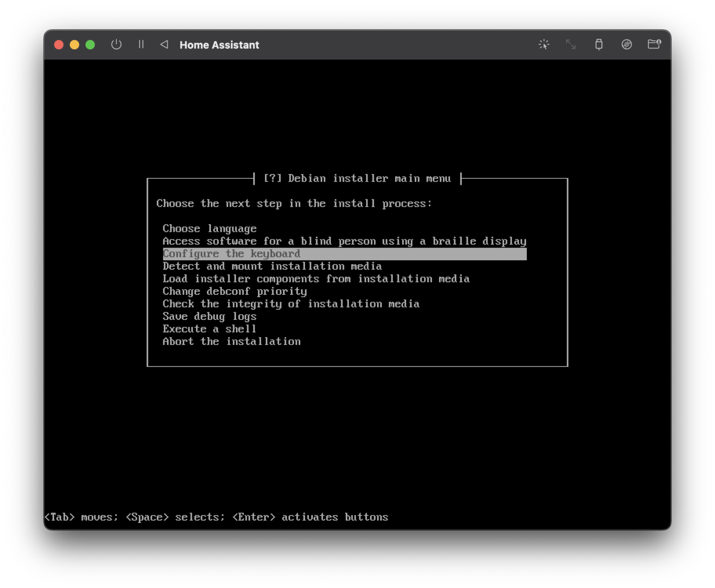Choose Detect and mount installation media
The image size is (715, 588).
tap(272, 266)
